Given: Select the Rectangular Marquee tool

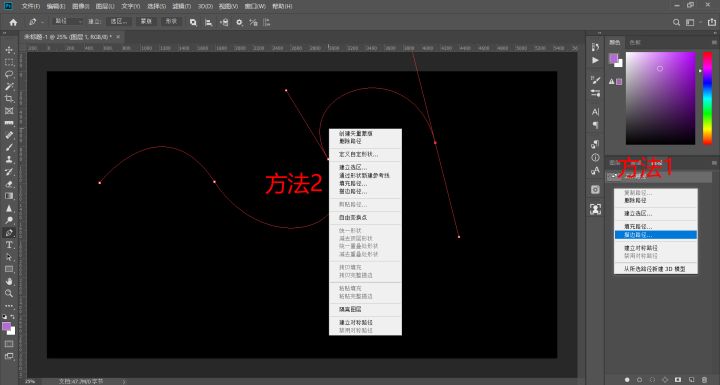Looking at the screenshot, I should [x=9, y=62].
